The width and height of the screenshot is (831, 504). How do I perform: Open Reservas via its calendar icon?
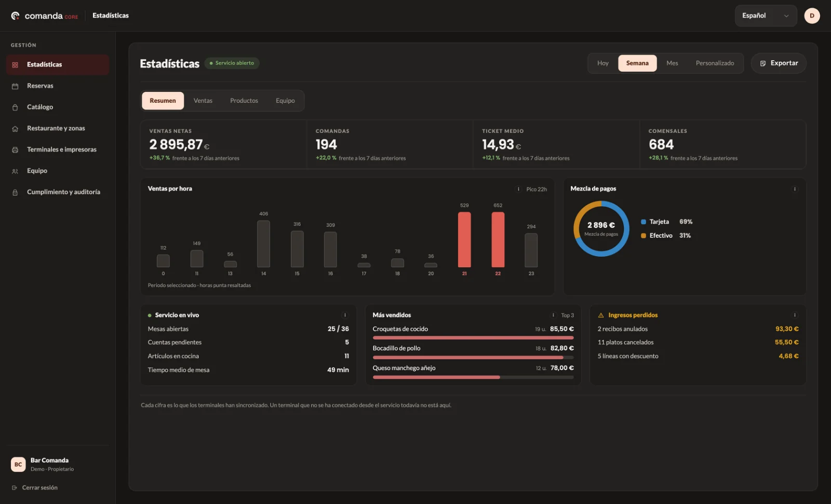[15, 86]
